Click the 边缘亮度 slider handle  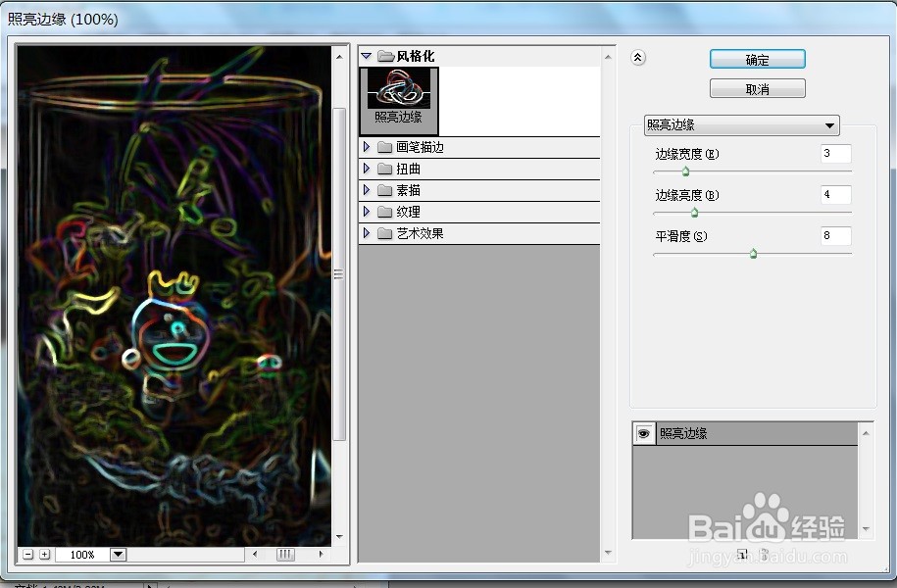(694, 213)
